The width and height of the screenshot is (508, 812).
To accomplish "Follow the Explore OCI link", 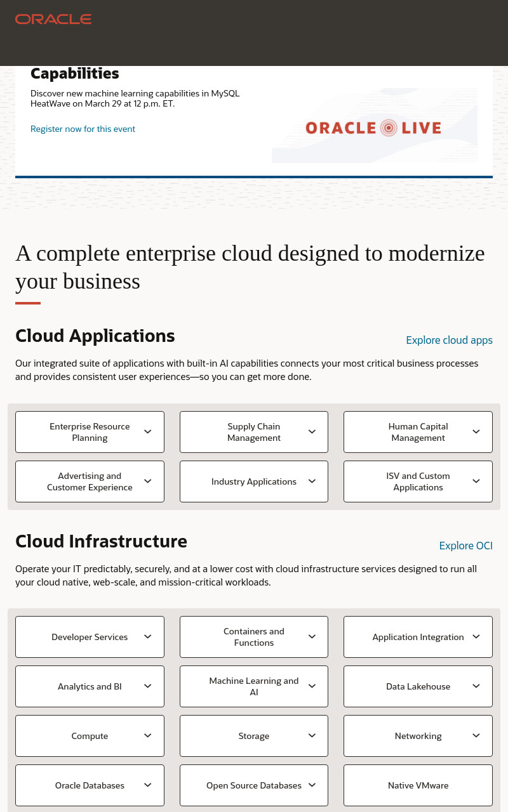I will click(465, 546).
